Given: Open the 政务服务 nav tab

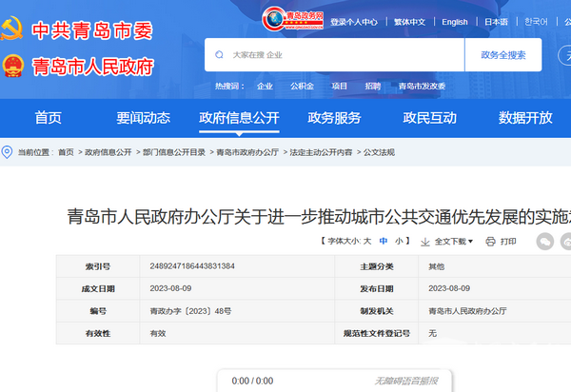Looking at the screenshot, I should pos(334,118).
